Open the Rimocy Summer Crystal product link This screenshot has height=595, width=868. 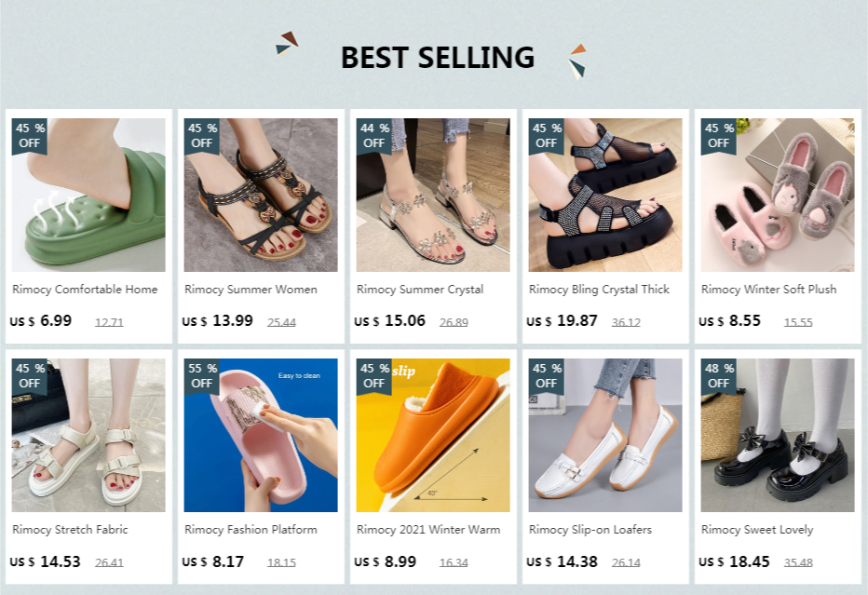pos(420,290)
